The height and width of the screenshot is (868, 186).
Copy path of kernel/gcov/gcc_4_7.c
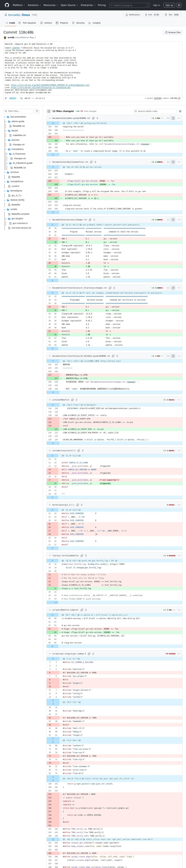(x=78, y=505)
